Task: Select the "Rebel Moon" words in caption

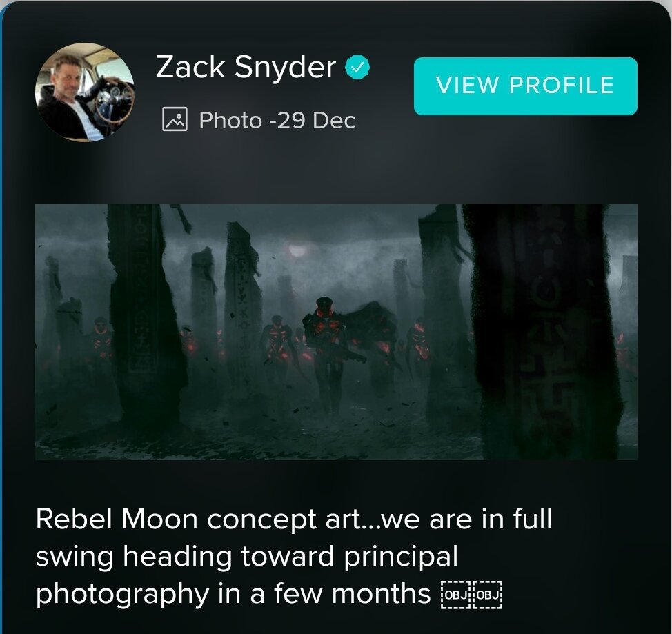Action: (117, 519)
